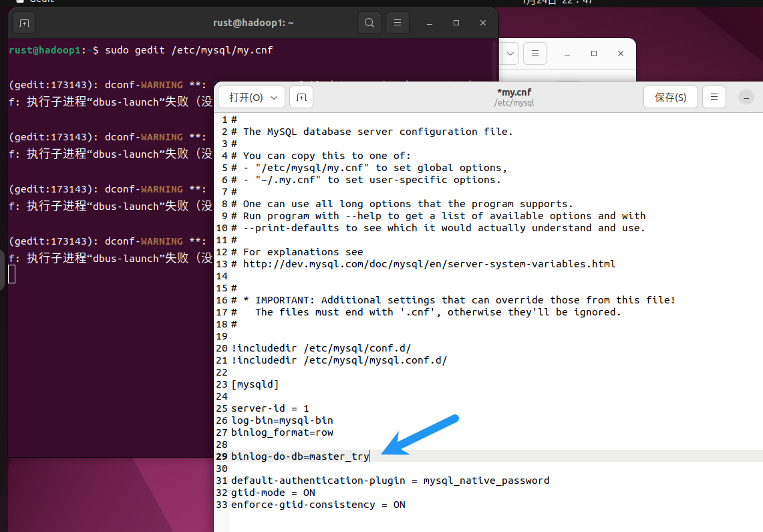Open gedit hamburger menu
Viewport: 763px width, 532px height.
click(714, 98)
